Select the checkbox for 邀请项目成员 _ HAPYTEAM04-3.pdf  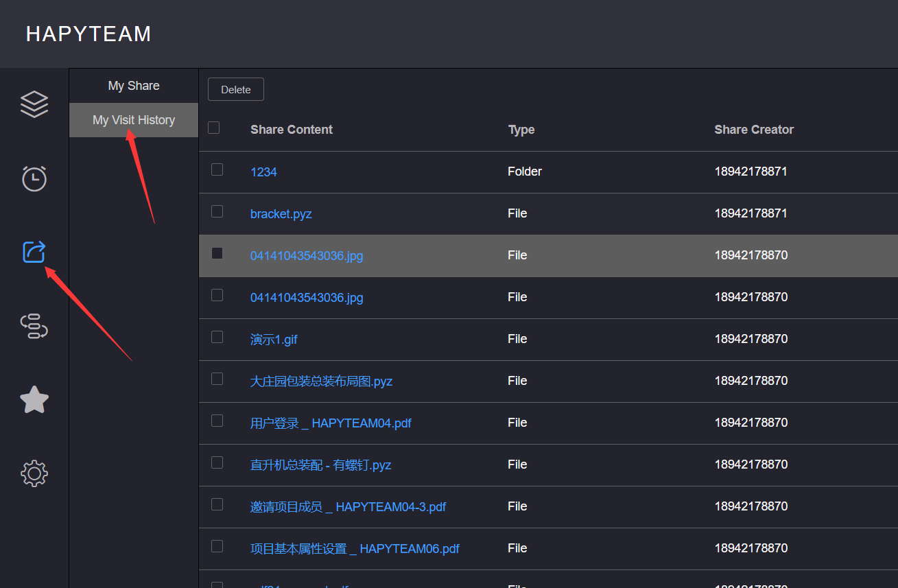click(217, 504)
